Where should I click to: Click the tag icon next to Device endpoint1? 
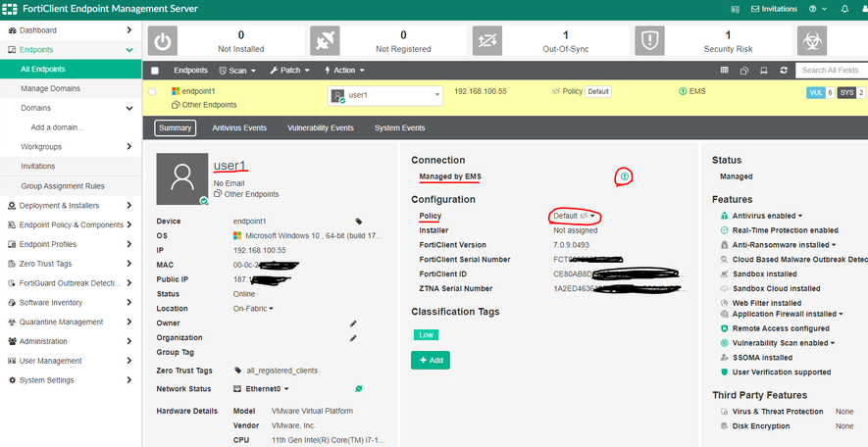coord(359,222)
